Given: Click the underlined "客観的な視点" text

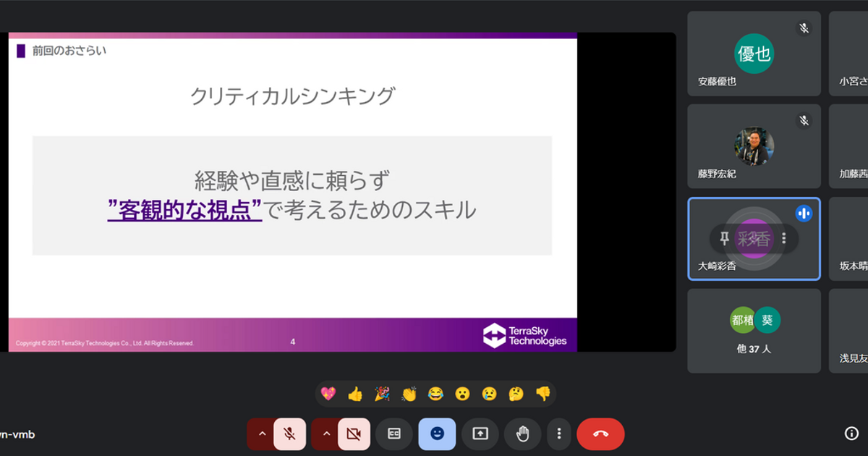Looking at the screenshot, I should pos(184,210).
